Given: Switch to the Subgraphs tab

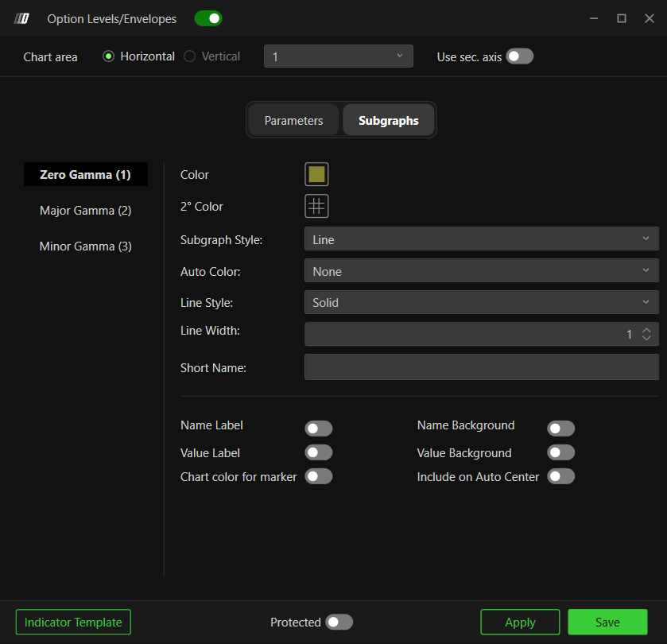Looking at the screenshot, I should pyautogui.click(x=389, y=120).
